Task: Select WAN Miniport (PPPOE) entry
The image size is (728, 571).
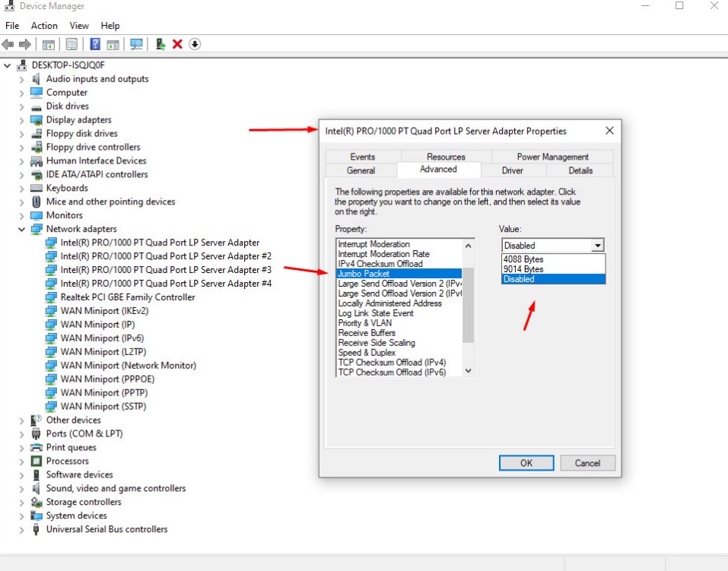Action: click(x=107, y=379)
